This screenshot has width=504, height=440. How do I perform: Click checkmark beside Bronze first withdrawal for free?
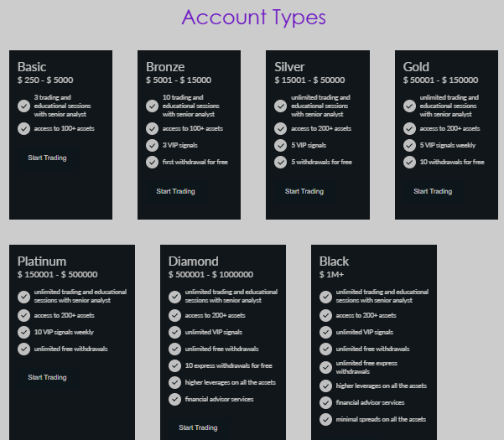click(152, 162)
